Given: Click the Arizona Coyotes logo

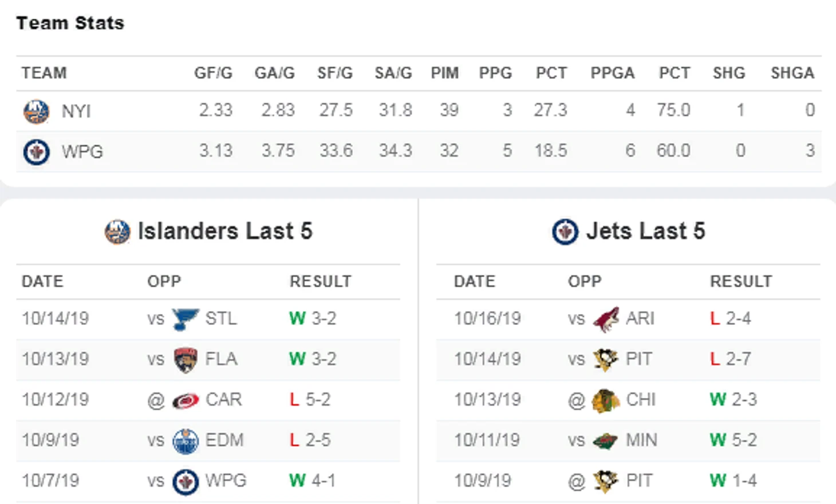Looking at the screenshot, I should click(x=606, y=319).
